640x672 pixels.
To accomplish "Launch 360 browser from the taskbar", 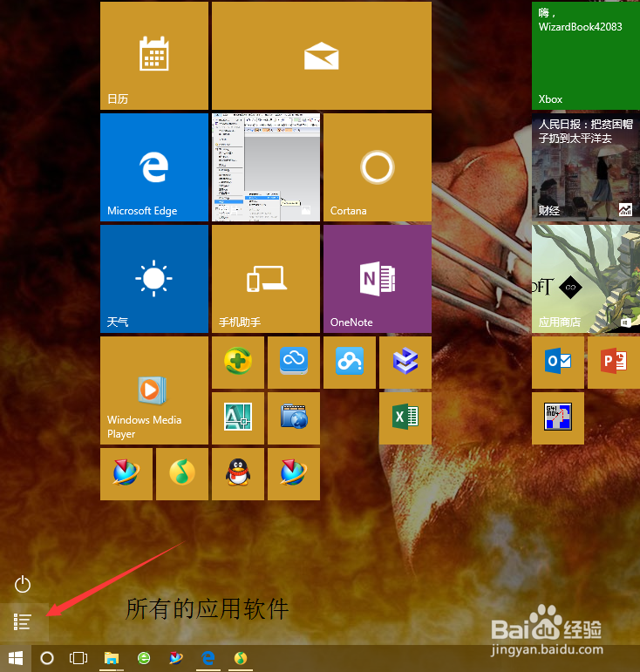I will 144,658.
